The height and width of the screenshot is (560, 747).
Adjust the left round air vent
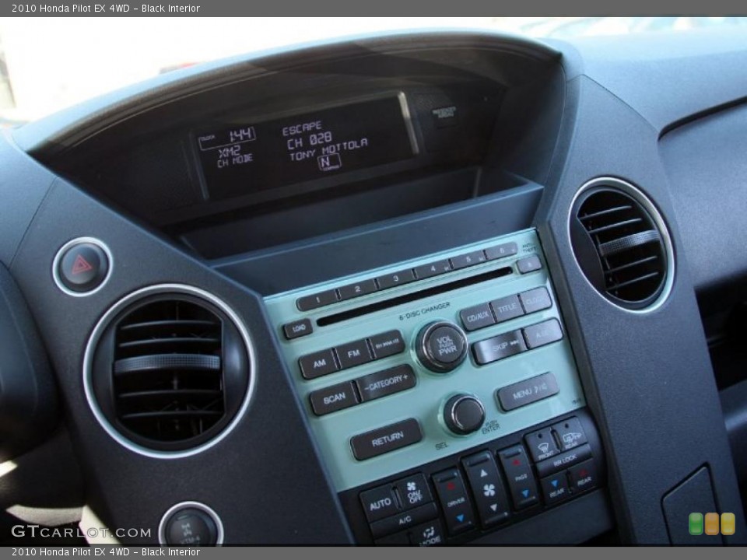pos(169,372)
